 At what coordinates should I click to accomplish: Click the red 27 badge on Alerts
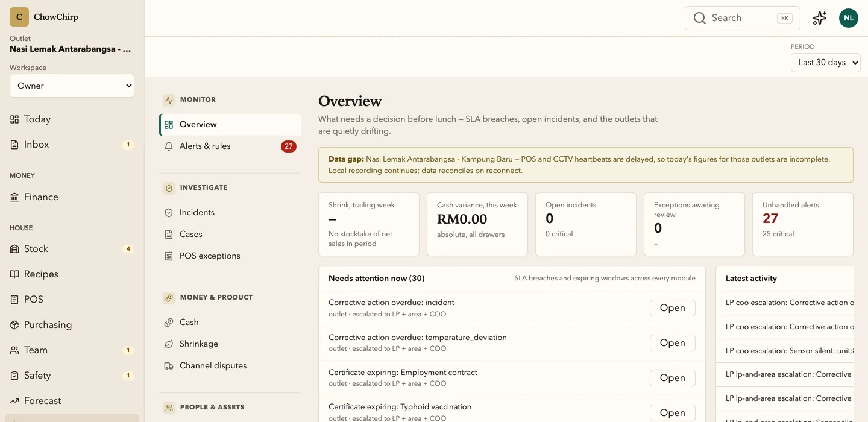point(289,146)
